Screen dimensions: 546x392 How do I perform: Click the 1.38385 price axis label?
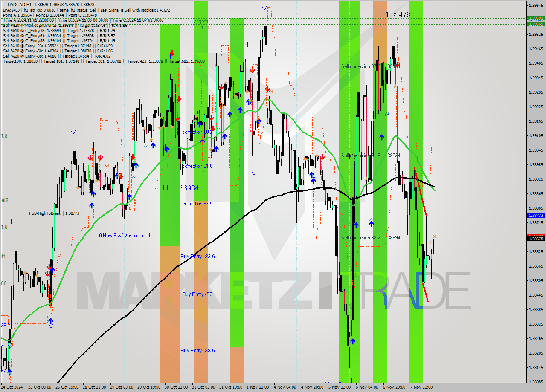click(536, 309)
